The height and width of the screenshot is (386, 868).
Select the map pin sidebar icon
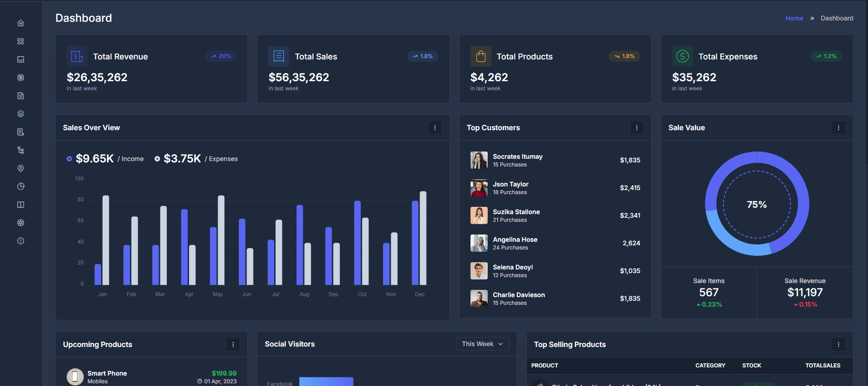[20, 168]
